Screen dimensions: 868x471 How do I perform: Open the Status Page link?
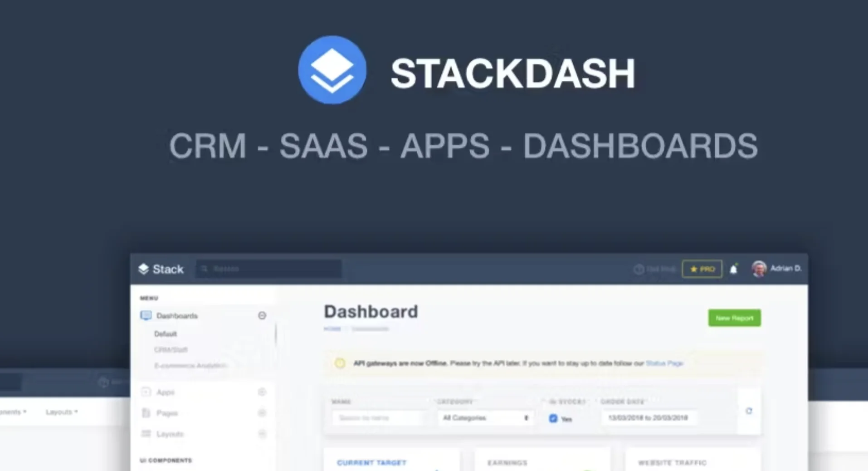[x=664, y=363]
